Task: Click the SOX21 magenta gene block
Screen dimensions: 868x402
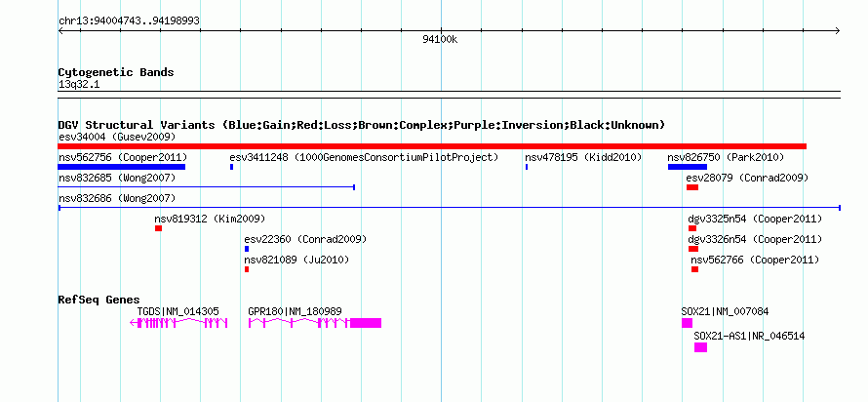Action: [687, 323]
